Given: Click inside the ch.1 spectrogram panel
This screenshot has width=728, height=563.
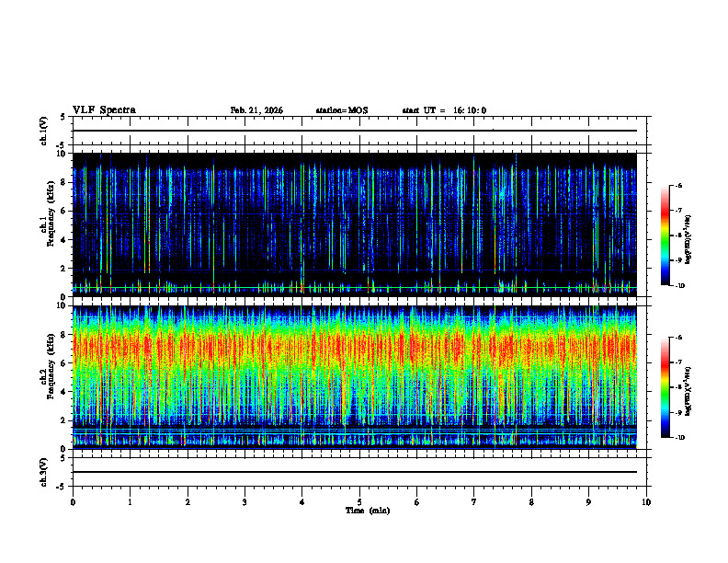Looking at the screenshot, I should coord(355,224).
